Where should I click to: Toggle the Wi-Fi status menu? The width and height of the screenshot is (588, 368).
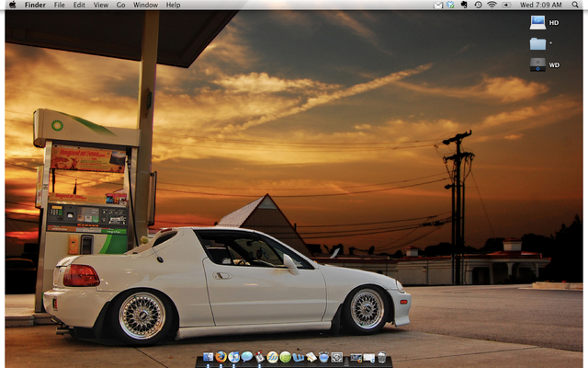(x=492, y=5)
